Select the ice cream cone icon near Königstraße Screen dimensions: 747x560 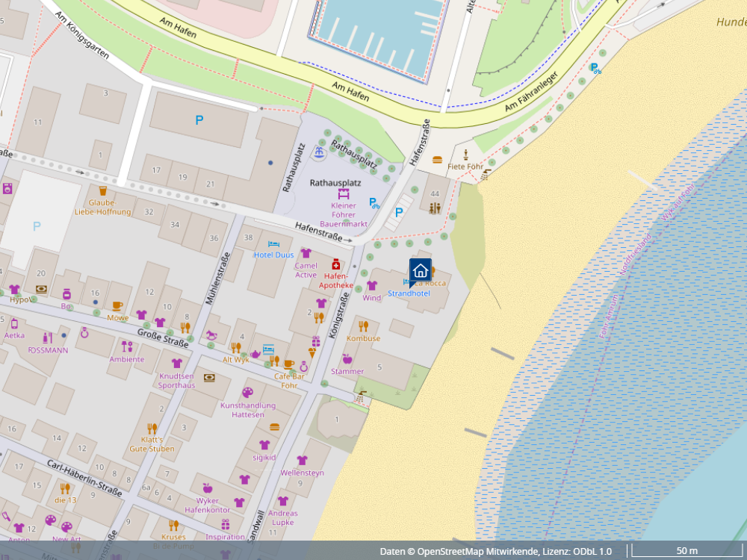point(312,353)
